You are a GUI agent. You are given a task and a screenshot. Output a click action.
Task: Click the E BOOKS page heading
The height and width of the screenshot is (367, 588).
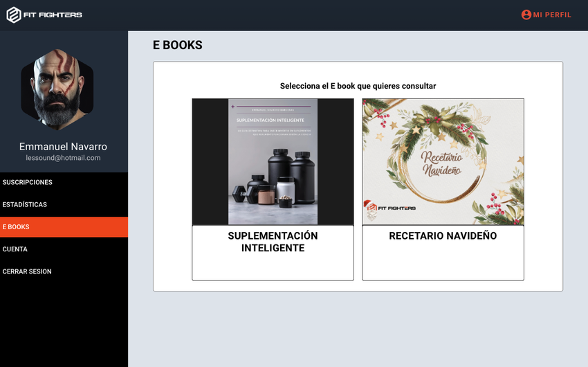(x=178, y=45)
